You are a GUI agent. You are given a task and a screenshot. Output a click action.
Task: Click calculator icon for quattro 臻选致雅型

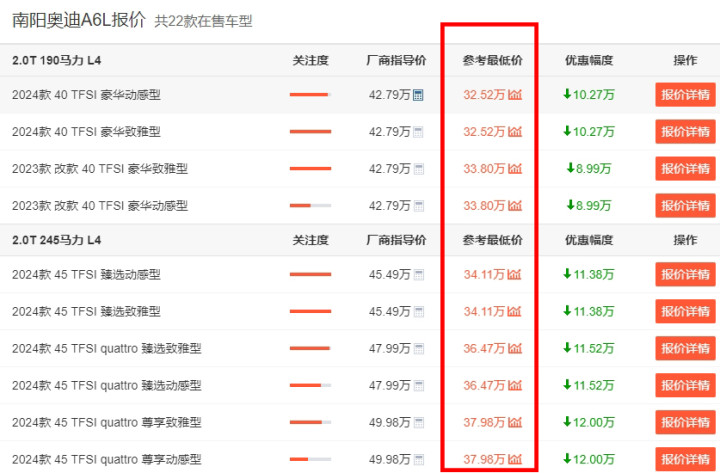pyautogui.click(x=418, y=349)
